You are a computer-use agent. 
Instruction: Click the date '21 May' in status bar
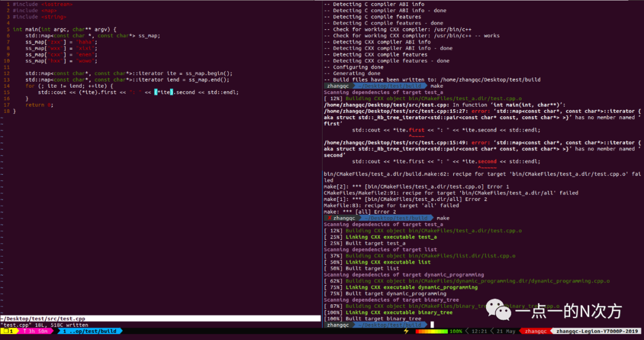[x=506, y=331]
